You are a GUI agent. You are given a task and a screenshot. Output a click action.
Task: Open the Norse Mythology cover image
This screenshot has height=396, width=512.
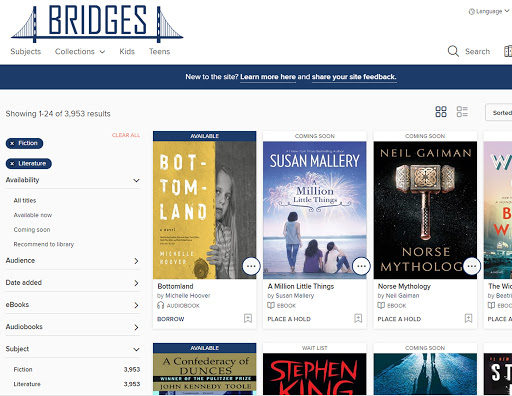point(425,210)
